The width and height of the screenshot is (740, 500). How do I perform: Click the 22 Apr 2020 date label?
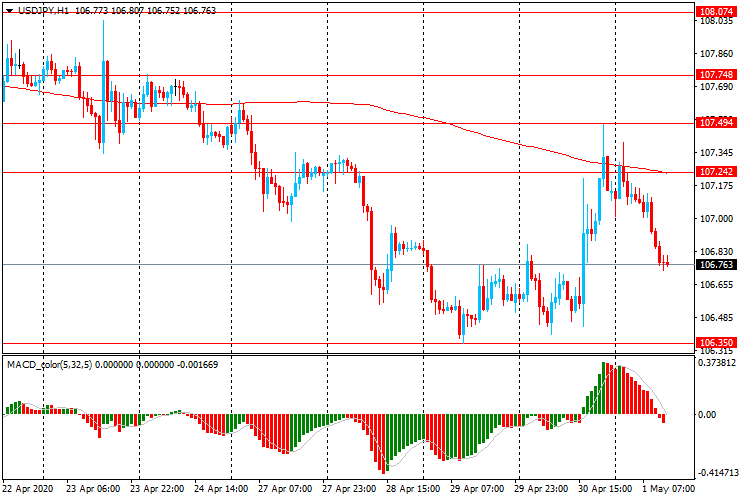click(x=28, y=488)
